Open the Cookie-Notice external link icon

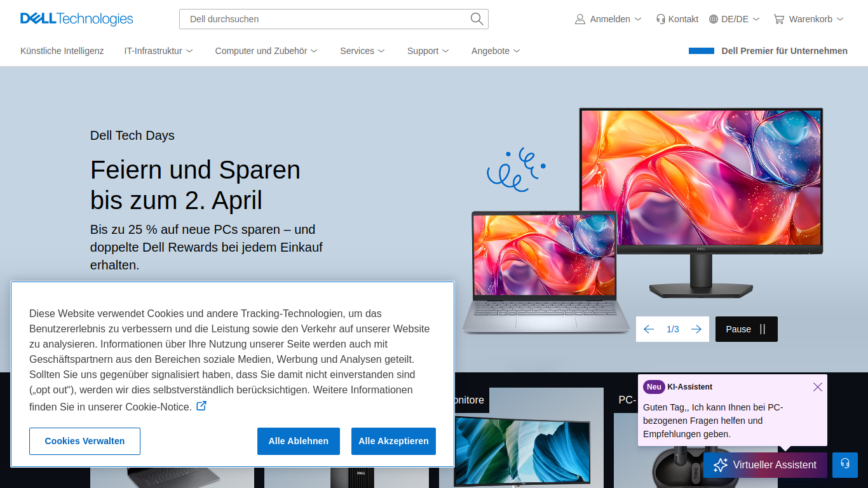coord(201,405)
